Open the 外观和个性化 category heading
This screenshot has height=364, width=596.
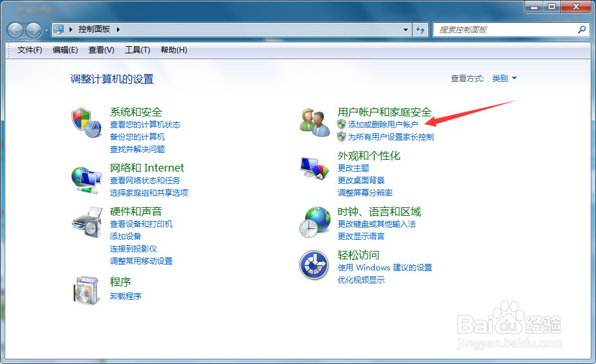click(x=369, y=155)
